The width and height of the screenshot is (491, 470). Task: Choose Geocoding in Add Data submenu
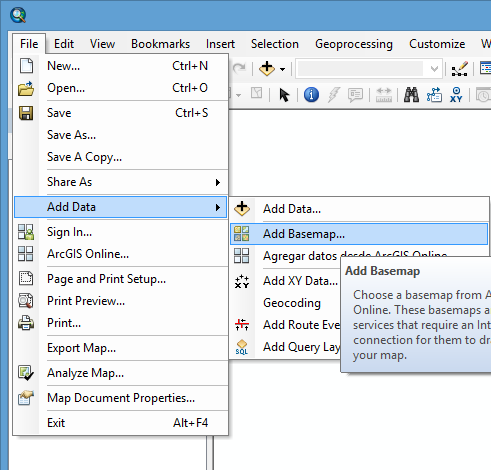coord(292,303)
